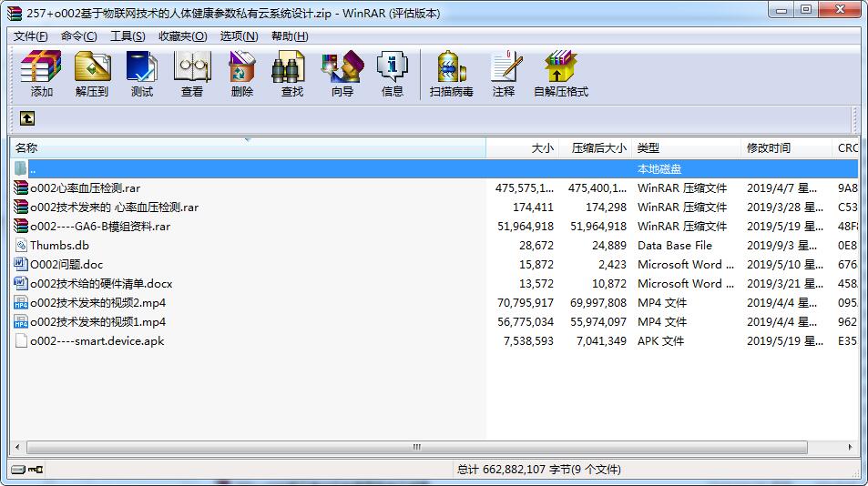
Task: Click the key password icon in status bar
Action: coord(36,470)
